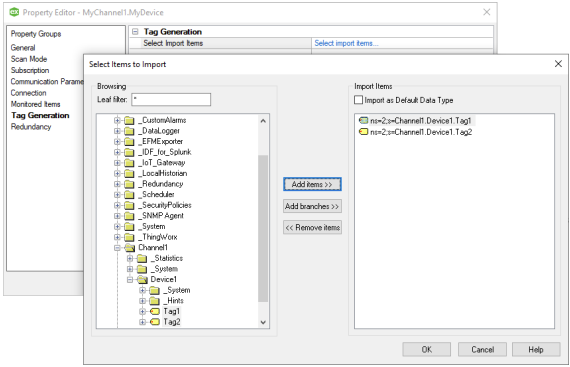Click the Leaf filter input field
The height and width of the screenshot is (367, 570).
tap(171, 100)
